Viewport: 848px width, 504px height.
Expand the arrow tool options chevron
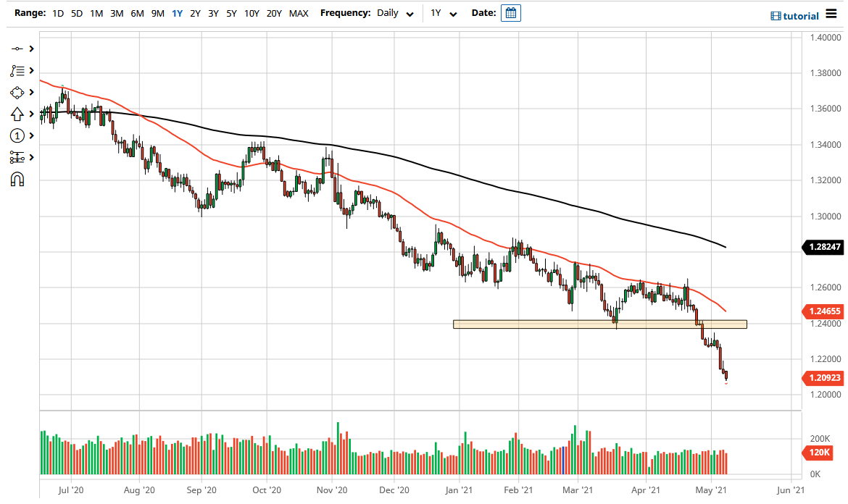pyautogui.click(x=32, y=114)
